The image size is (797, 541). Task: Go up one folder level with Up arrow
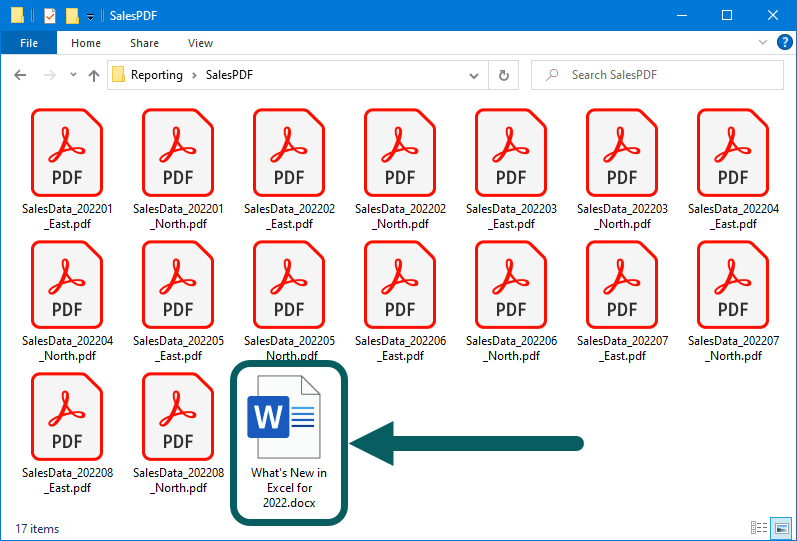(94, 75)
